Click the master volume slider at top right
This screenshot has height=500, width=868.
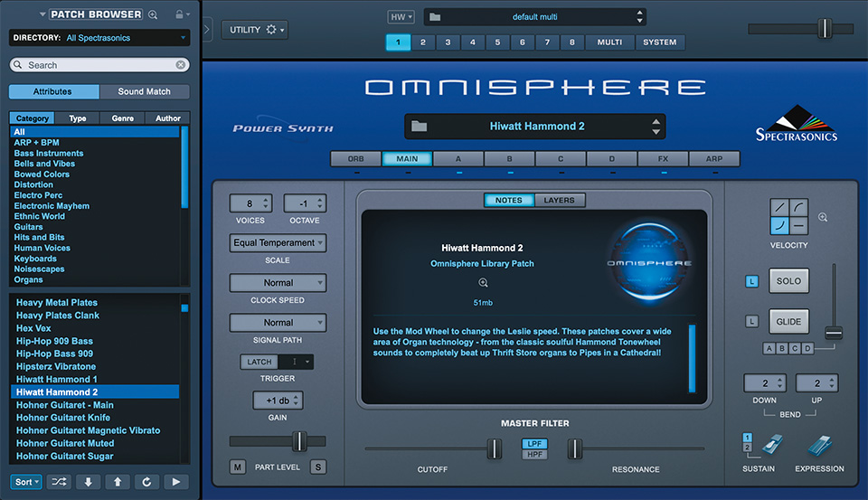(x=825, y=28)
